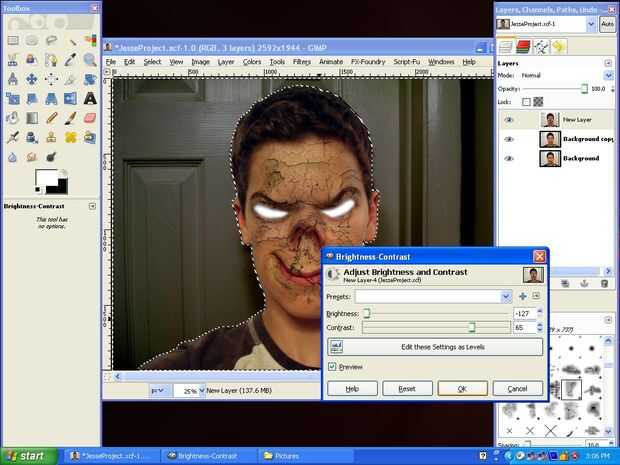
Task: Open the zoom percentage dropdown
Action: click(x=202, y=391)
